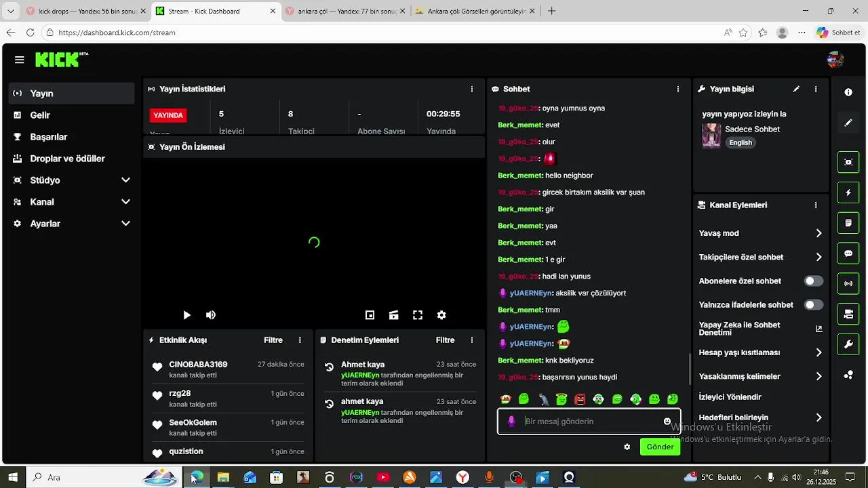The image size is (868, 488).
Task: Open Hedefleri belirleyin options
Action: coord(760,418)
